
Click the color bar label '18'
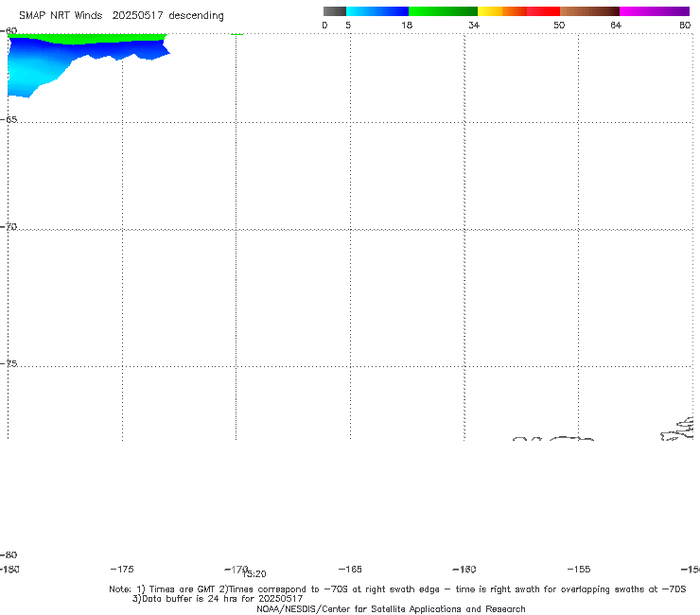coord(407,26)
